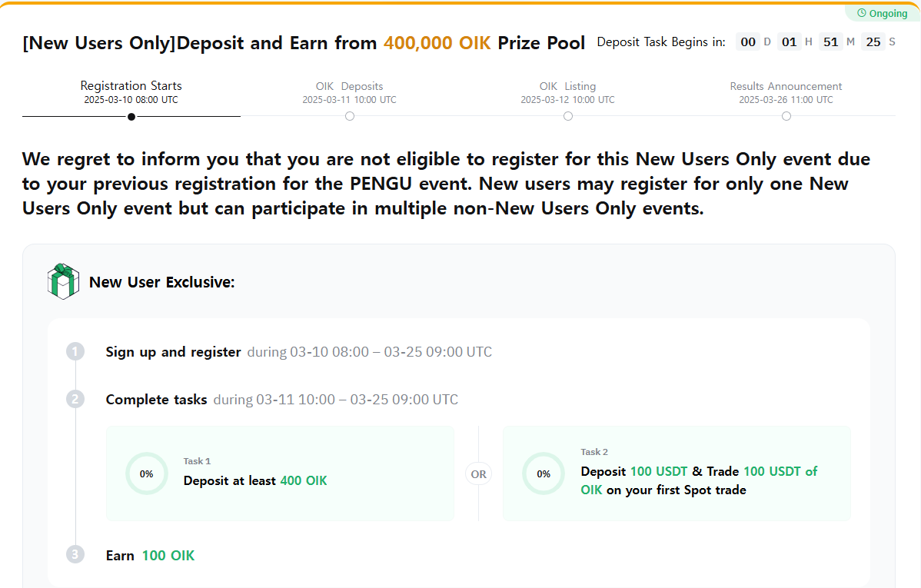The image size is (921, 588).
Task: Open the Task 2 Deposit and Trade card
Action: click(x=677, y=473)
